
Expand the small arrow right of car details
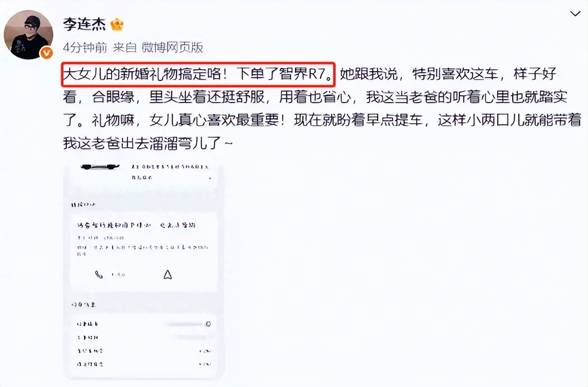[x=210, y=177]
